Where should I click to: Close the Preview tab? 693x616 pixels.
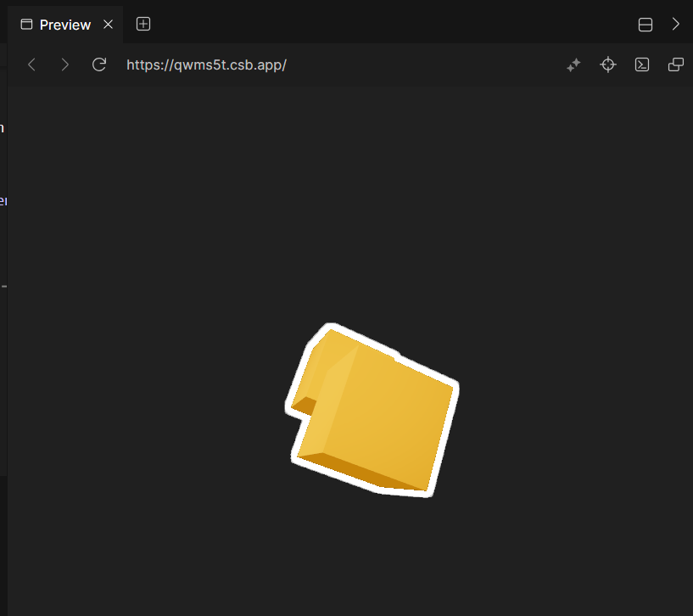(108, 24)
